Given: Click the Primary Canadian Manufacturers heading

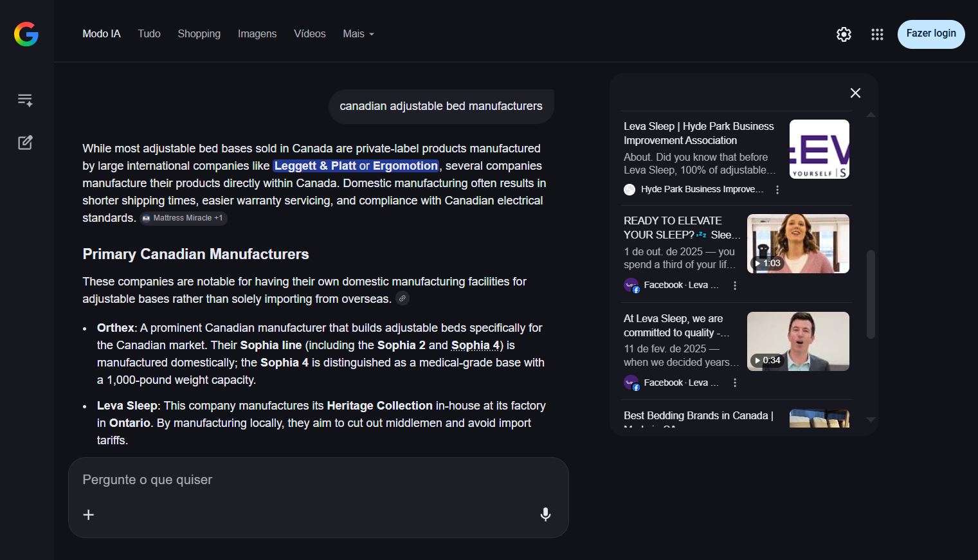Looking at the screenshot, I should pos(195,254).
